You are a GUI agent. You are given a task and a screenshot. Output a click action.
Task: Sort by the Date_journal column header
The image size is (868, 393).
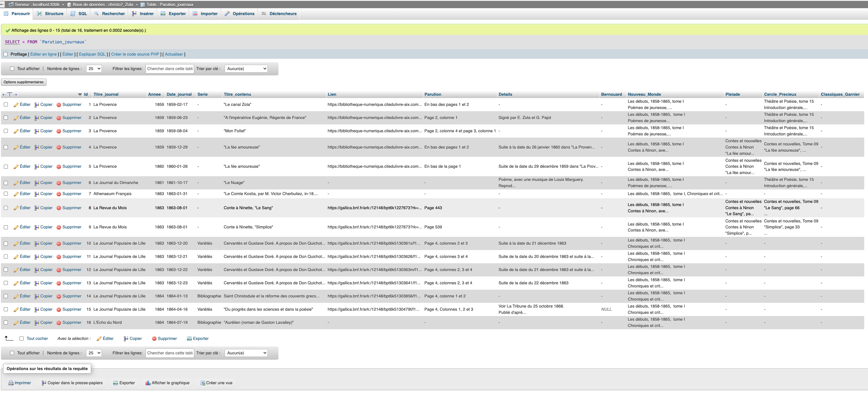click(x=179, y=95)
